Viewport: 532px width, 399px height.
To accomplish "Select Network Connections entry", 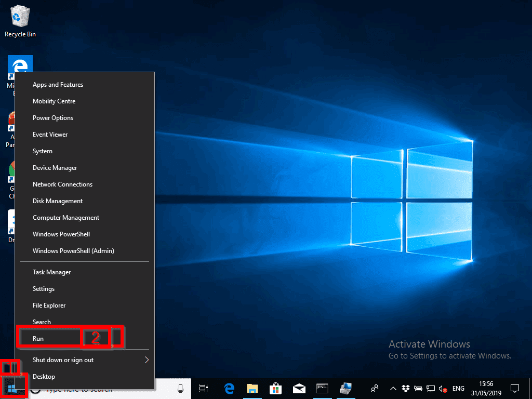I will pos(85,184).
